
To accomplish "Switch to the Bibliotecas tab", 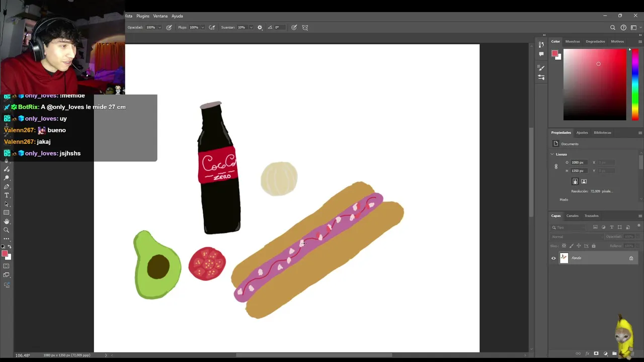I will tap(602, 133).
